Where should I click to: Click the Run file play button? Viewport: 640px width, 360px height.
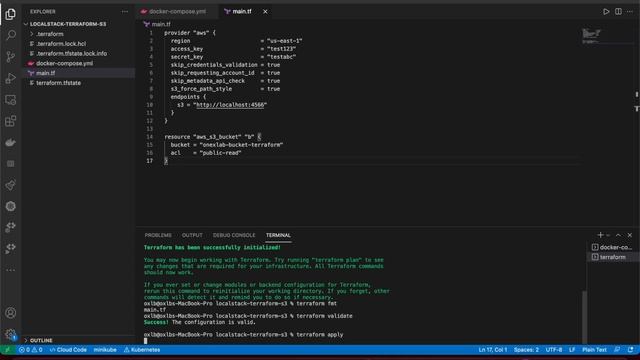click(x=606, y=11)
